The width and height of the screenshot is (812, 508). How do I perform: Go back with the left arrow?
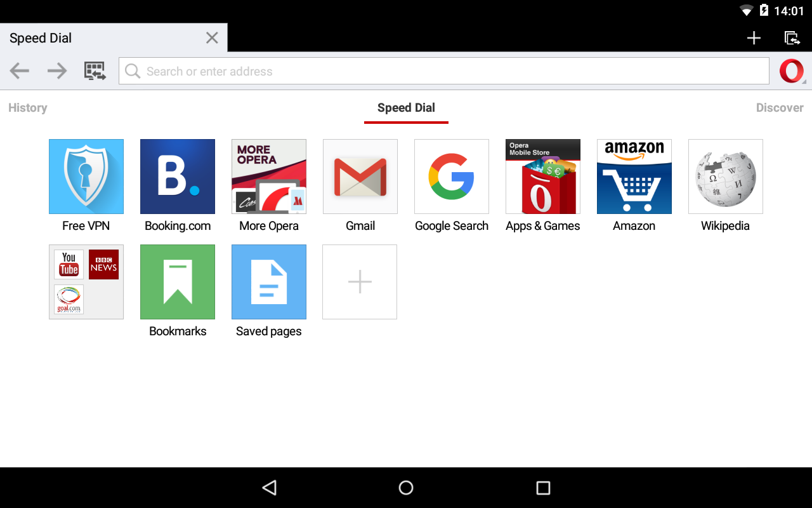click(x=20, y=71)
